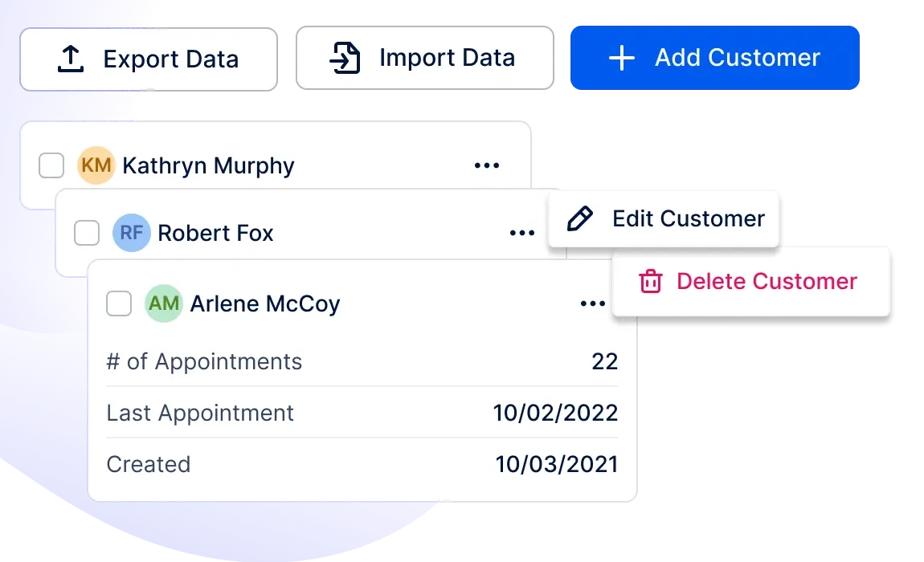The image size is (924, 562).
Task: Click the upload arrow icon on Export Data
Action: (x=71, y=59)
